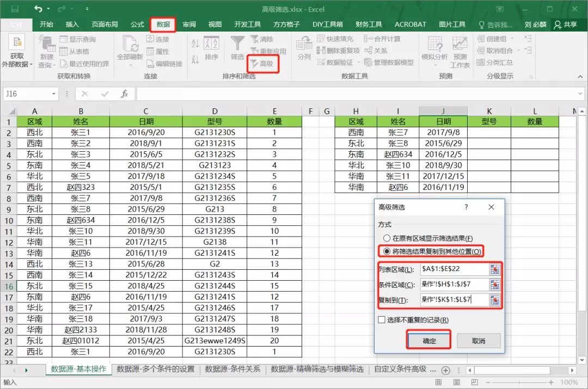Click the Flash Fill (快速填充) icon
The height and width of the screenshot is (389, 588).
(x=321, y=39)
